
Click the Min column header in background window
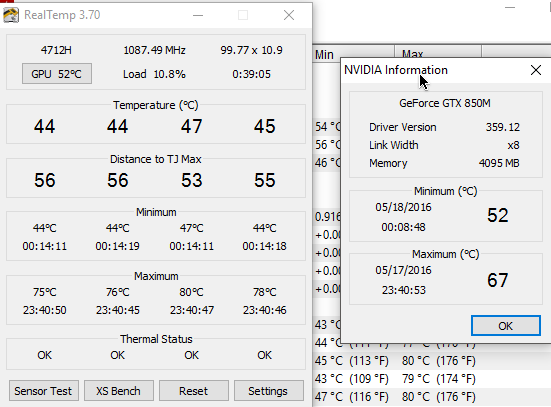point(353,54)
